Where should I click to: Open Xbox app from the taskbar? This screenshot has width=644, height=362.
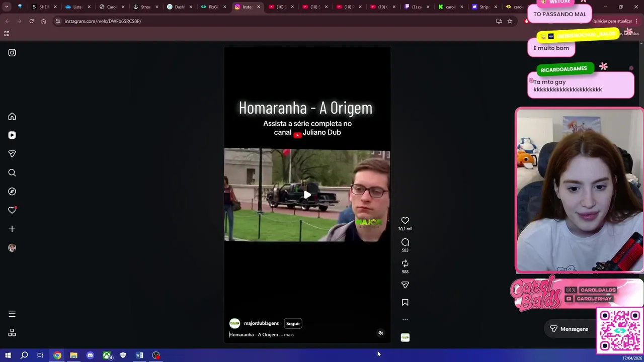pos(107,355)
